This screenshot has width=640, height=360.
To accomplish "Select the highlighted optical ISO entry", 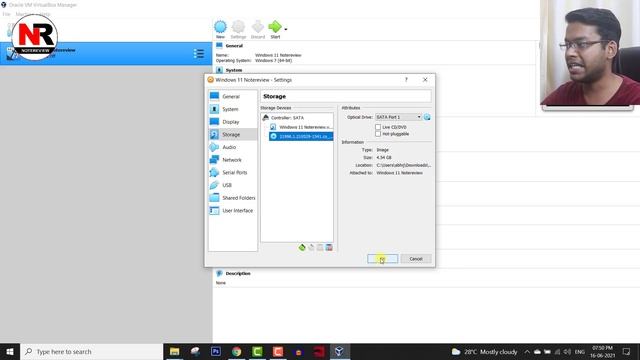I will point(301,136).
